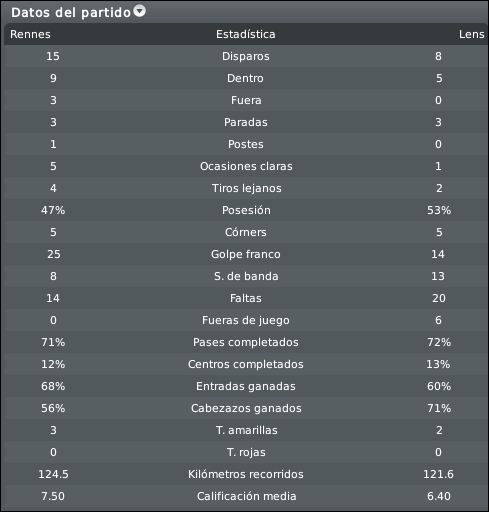489x512 pixels.
Task: Open the Datos del partido dropdown arrow
Action: 140,11
